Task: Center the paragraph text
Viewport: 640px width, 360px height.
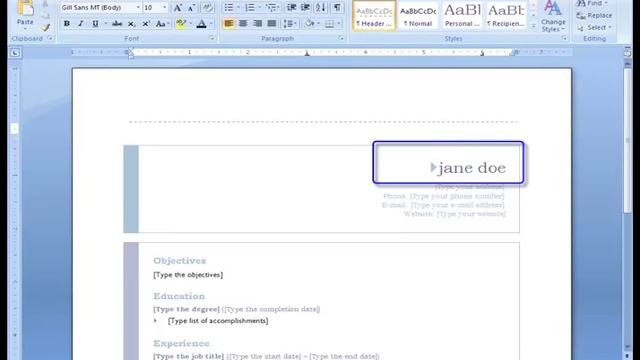Action: tap(243, 24)
